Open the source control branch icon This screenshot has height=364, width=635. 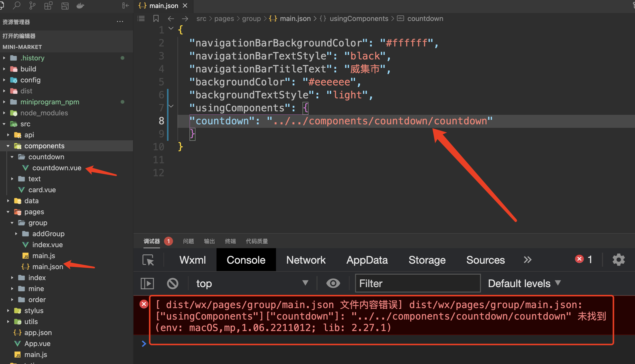click(x=32, y=5)
